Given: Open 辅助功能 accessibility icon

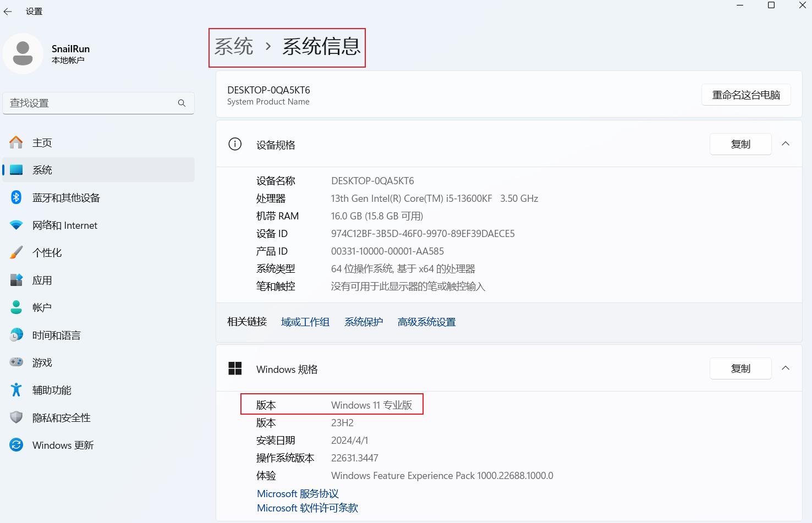Looking at the screenshot, I should tap(17, 390).
